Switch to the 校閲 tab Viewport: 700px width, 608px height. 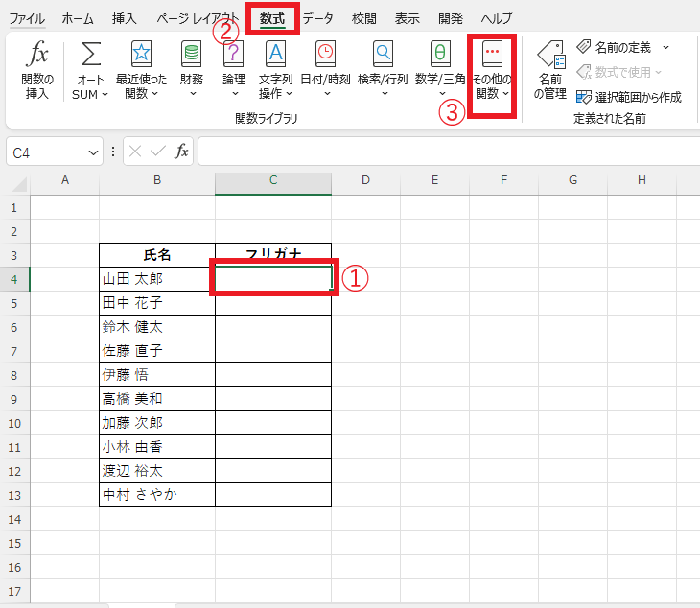tap(363, 19)
